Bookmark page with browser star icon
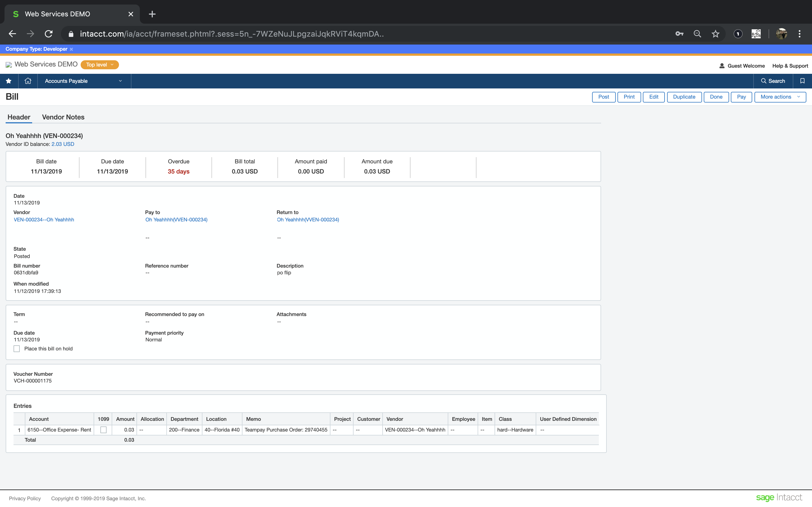Viewport: 812px width, 507px height. click(x=715, y=34)
